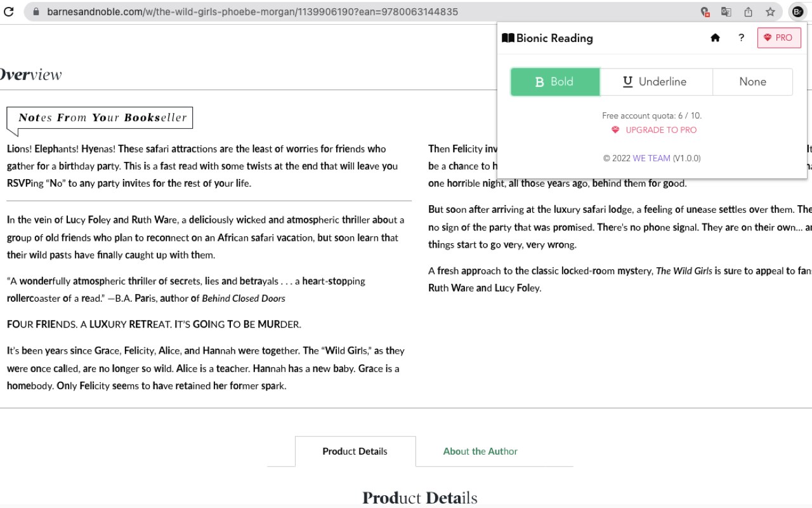The image size is (812, 508).
Task: Open the red blocker extension icon
Action: coord(705,11)
